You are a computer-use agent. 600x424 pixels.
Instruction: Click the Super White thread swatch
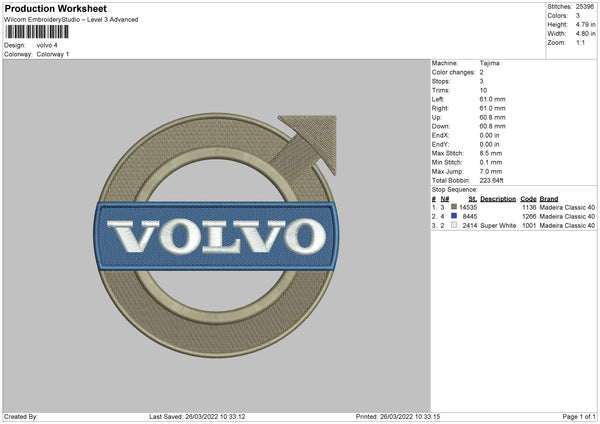pyautogui.click(x=454, y=225)
